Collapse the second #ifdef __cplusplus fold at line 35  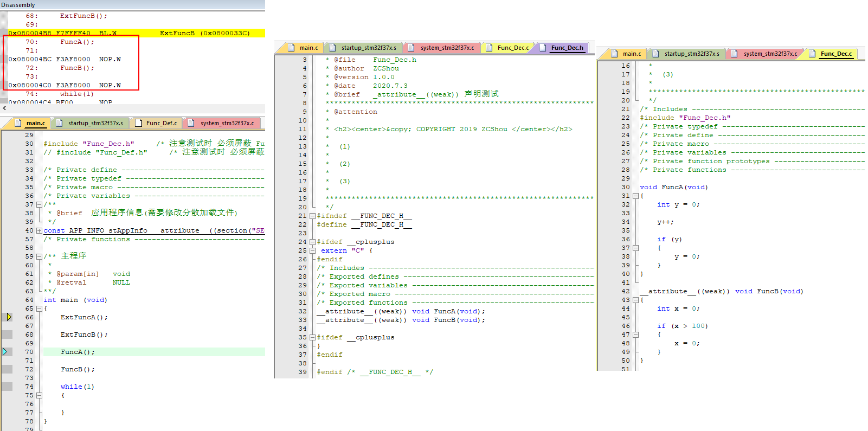pos(312,337)
